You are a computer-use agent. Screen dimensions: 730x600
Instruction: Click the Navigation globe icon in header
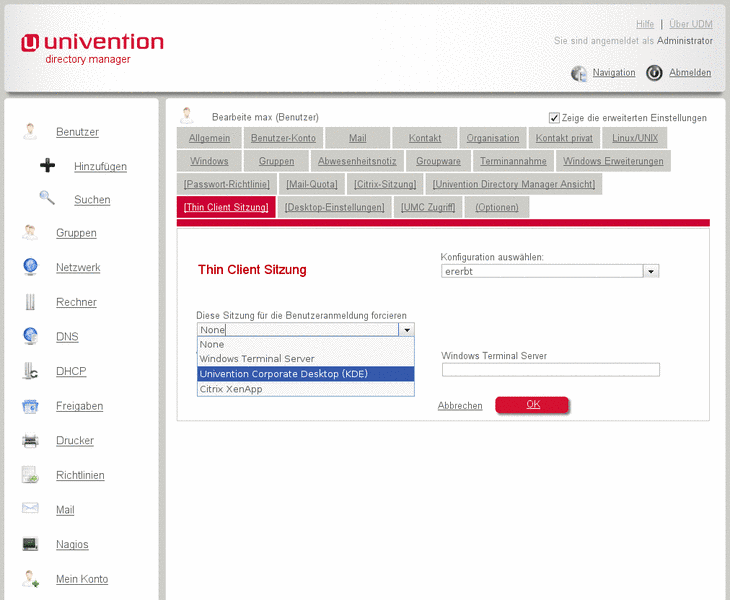[x=579, y=73]
